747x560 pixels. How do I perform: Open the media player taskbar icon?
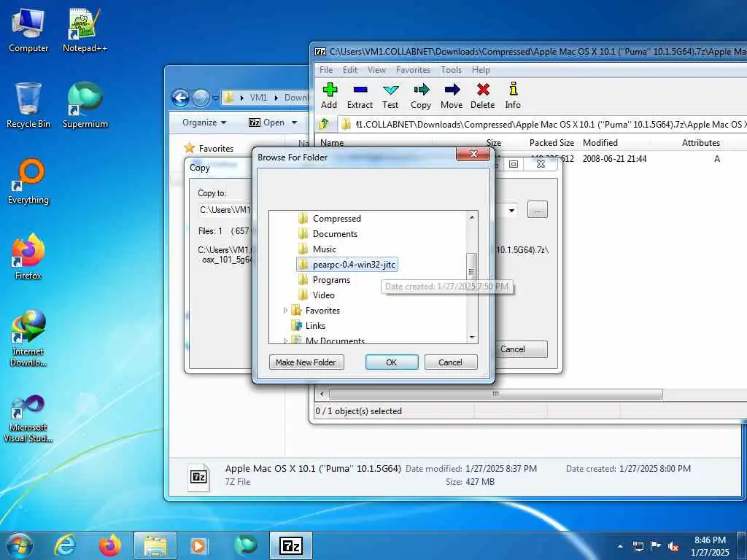pyautogui.click(x=198, y=545)
